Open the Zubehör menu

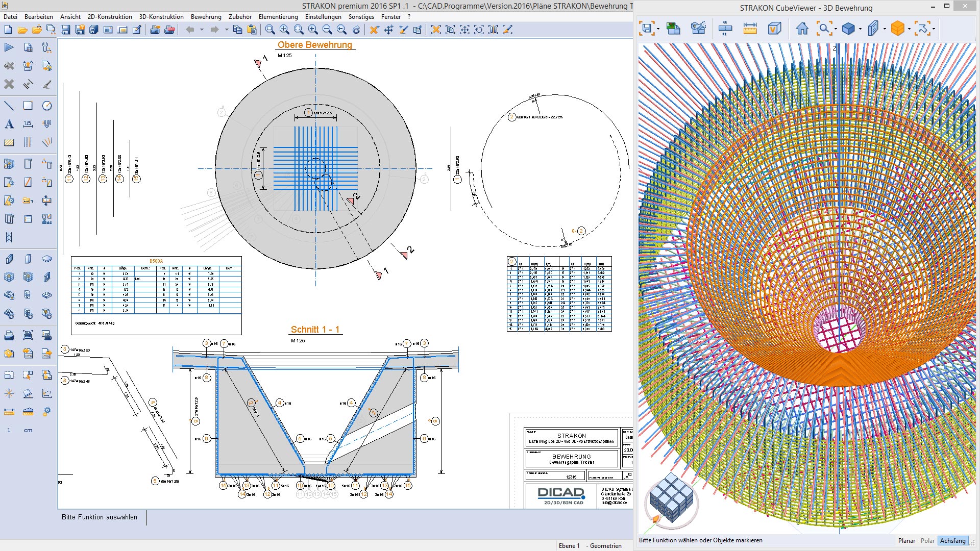coord(240,17)
